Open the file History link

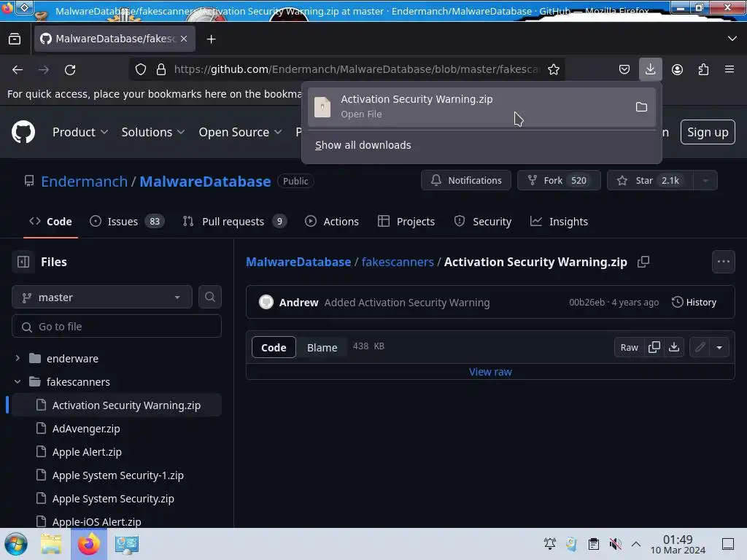pos(694,303)
